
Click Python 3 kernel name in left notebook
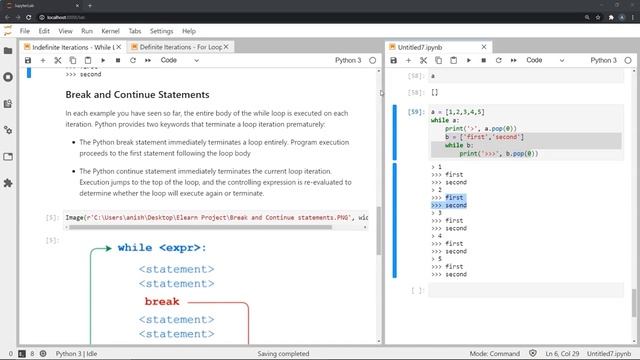(348, 60)
